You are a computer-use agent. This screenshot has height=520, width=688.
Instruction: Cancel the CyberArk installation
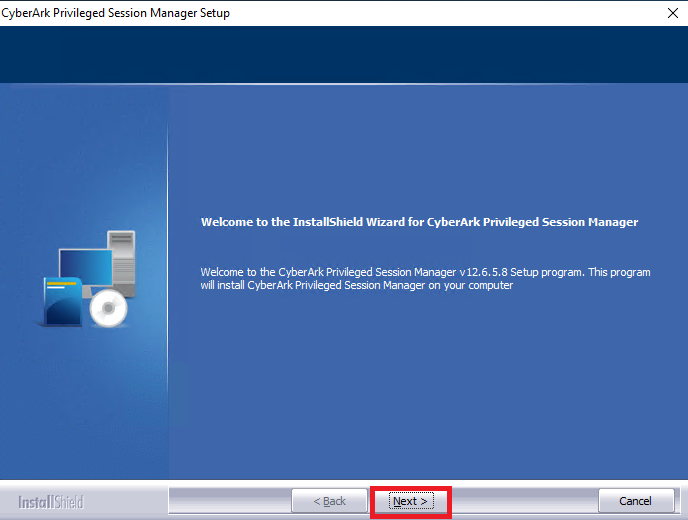(x=635, y=501)
